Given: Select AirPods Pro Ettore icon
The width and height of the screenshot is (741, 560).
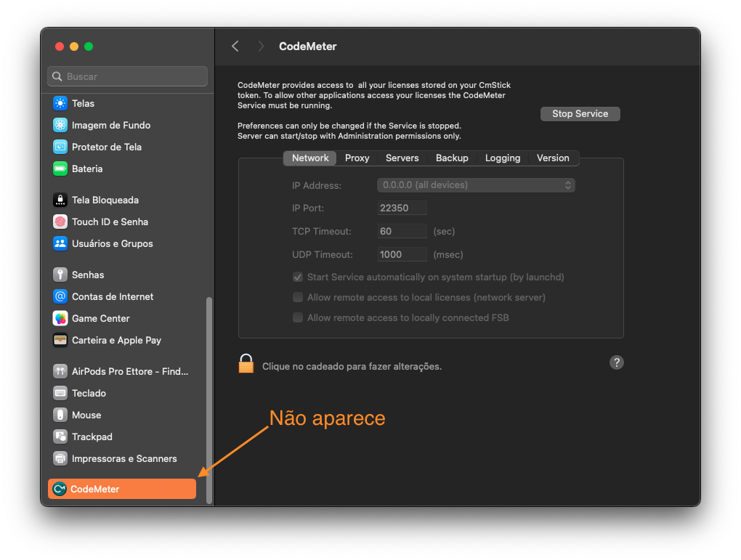Looking at the screenshot, I should [x=60, y=371].
